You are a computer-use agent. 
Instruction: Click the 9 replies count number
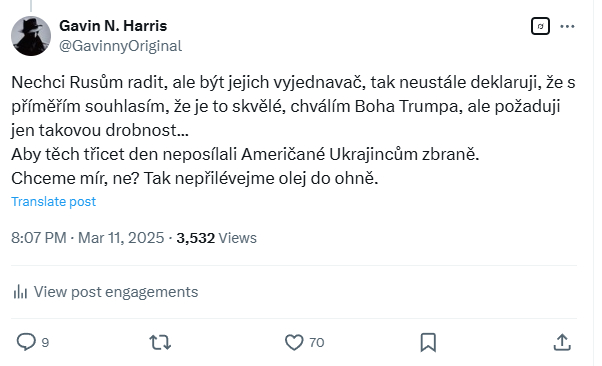45,342
